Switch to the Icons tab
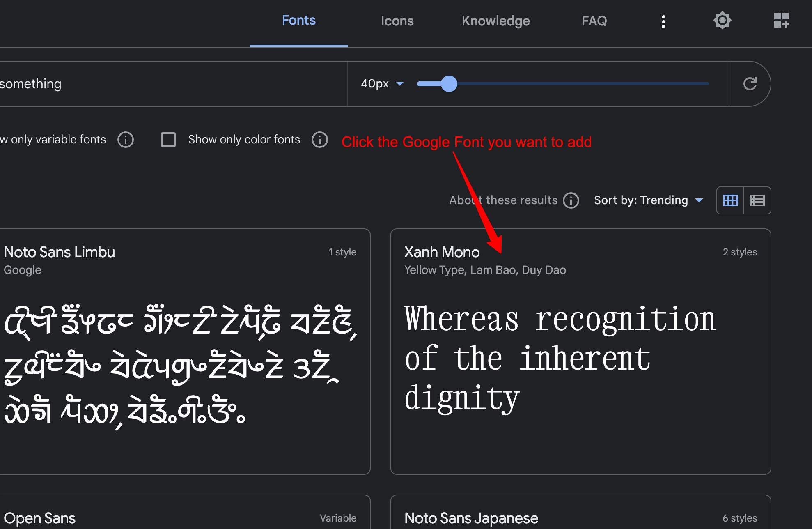The width and height of the screenshot is (812, 529). point(397,21)
